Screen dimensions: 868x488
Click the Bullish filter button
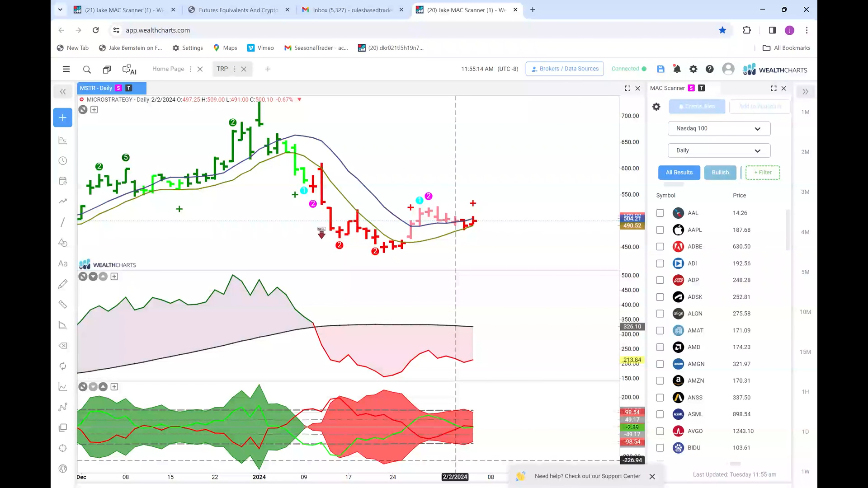pos(720,173)
